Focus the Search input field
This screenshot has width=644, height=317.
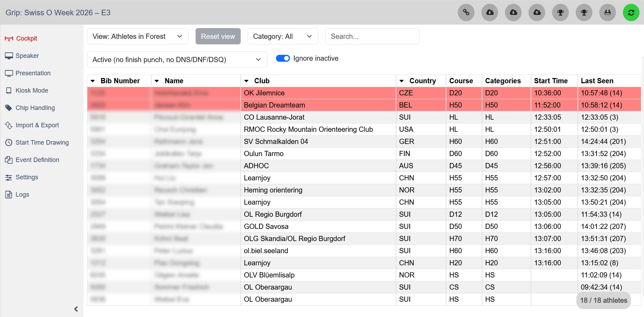click(x=372, y=36)
